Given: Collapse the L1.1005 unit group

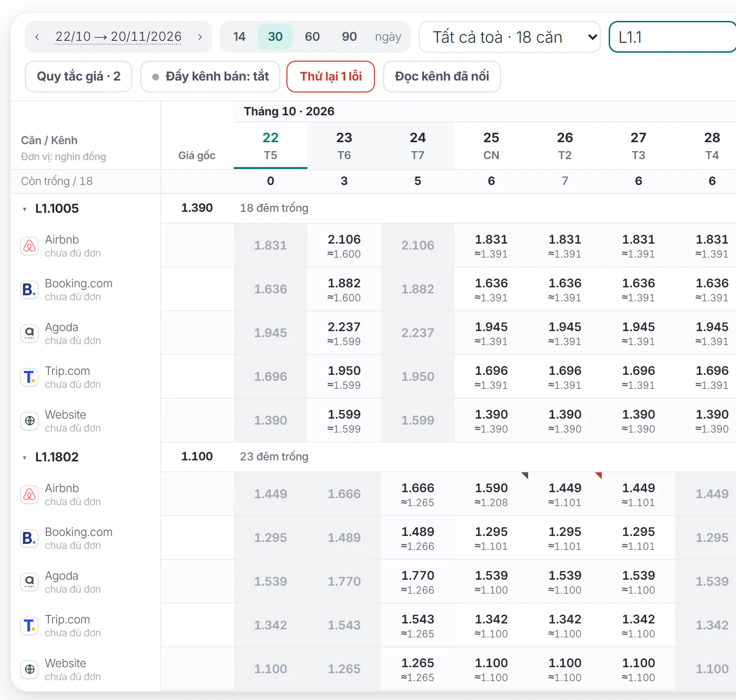Looking at the screenshot, I should point(24,209).
